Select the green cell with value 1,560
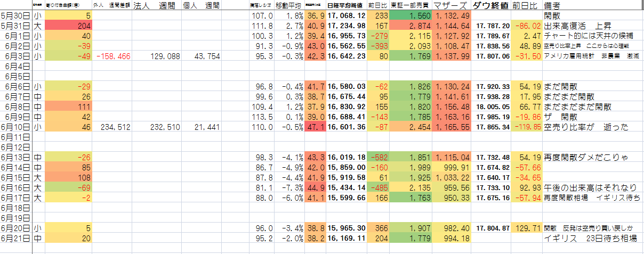 pyautogui.click(x=410, y=16)
